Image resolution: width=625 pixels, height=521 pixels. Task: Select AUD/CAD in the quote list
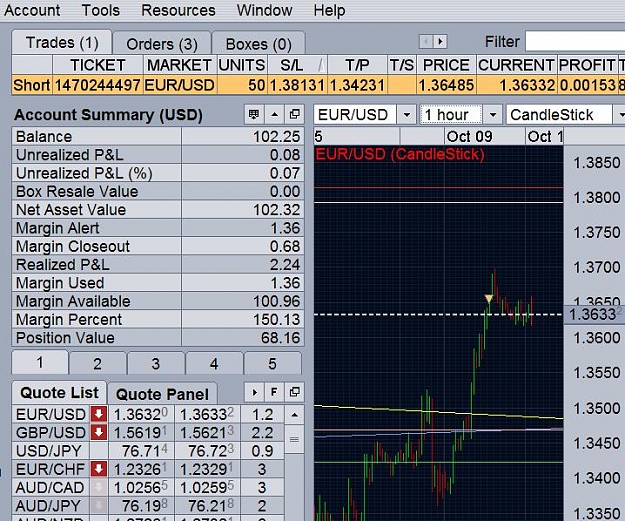[50, 488]
